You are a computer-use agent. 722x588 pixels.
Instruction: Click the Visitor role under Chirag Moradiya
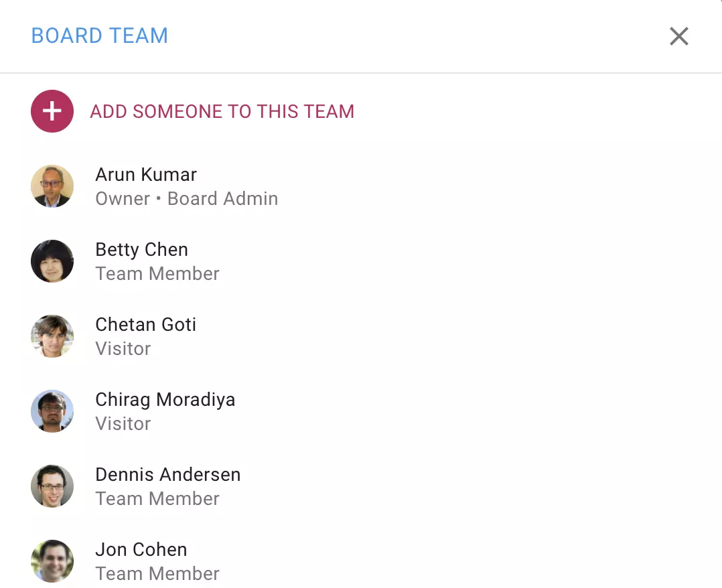[123, 424]
